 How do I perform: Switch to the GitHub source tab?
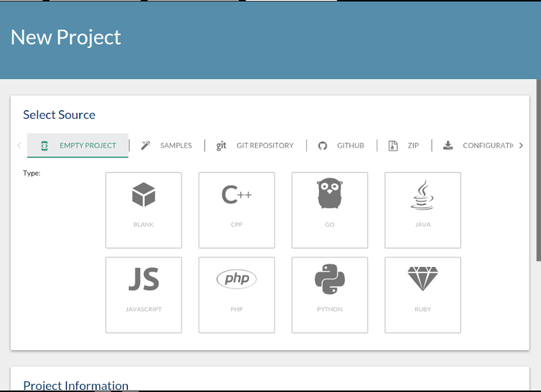pos(350,145)
